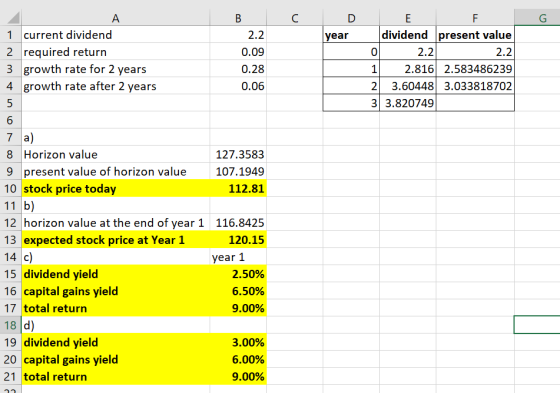This screenshot has width=560, height=393.
Task: Click the 'present value' header cell
Action: (475, 35)
